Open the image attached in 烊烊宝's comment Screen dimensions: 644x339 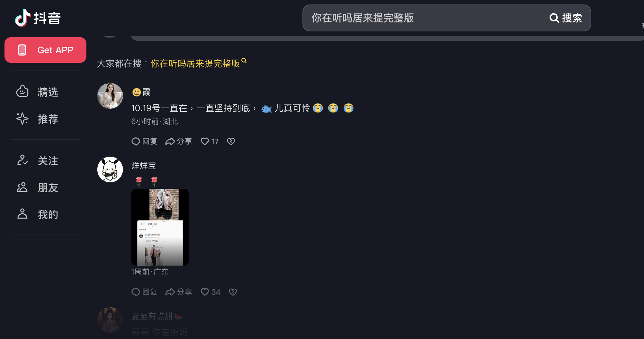160,227
